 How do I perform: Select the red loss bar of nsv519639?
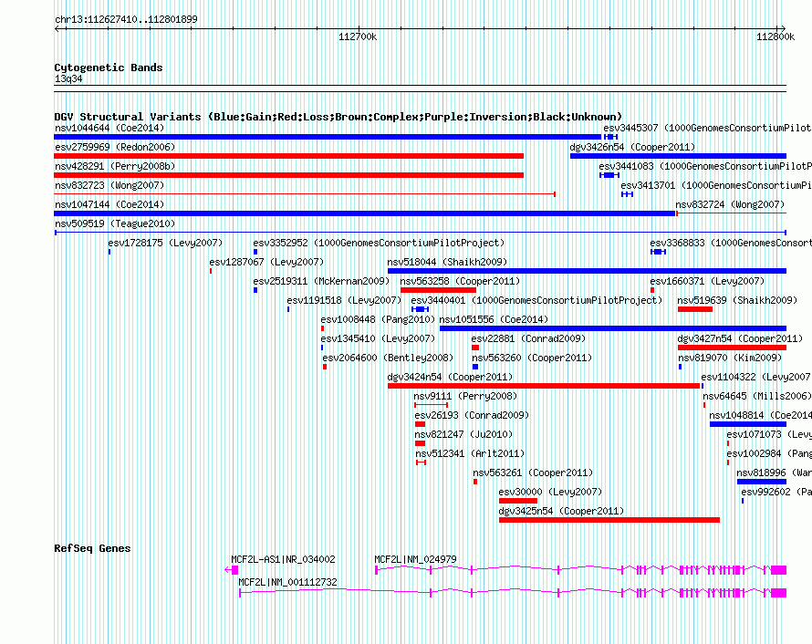pos(695,309)
